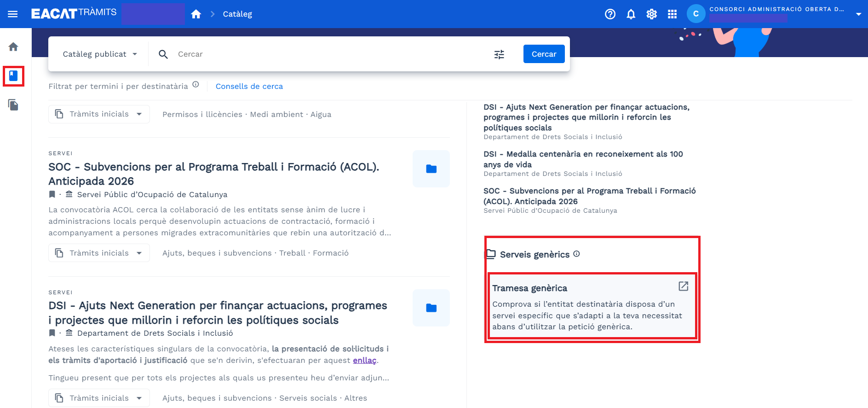Click the text 'Servei Públic d'Ocupació de Catalunya' under SOC title

[152, 194]
